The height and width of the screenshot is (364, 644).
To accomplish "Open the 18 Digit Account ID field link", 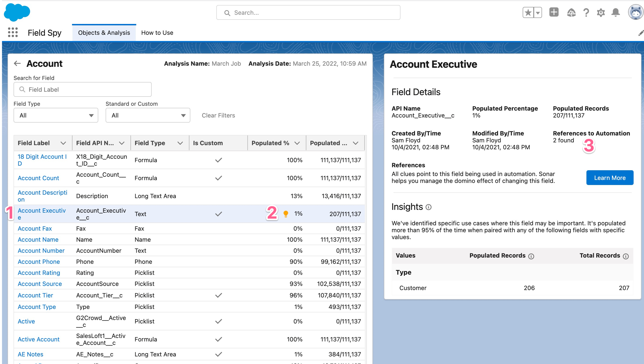I will (42, 160).
